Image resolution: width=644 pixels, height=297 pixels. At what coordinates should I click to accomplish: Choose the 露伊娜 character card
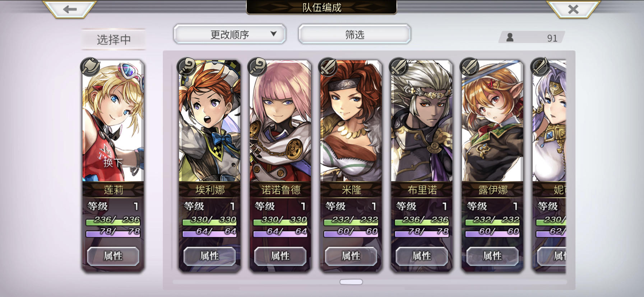point(492,165)
